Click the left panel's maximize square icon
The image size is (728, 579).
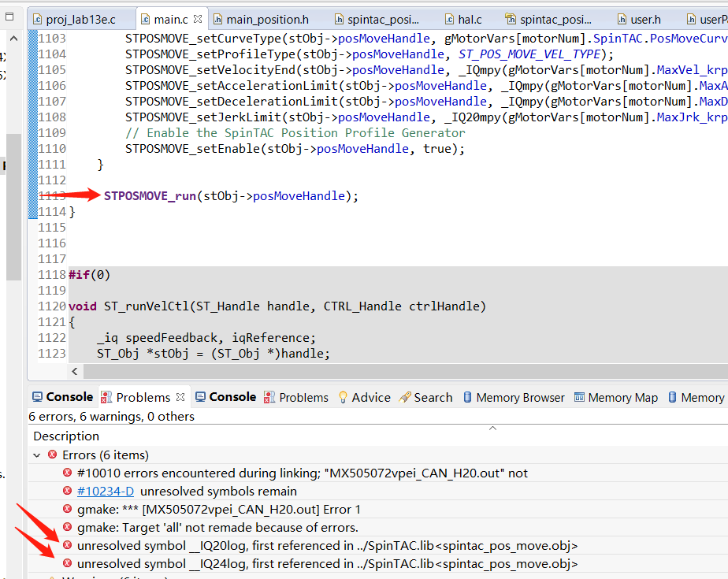9,17
